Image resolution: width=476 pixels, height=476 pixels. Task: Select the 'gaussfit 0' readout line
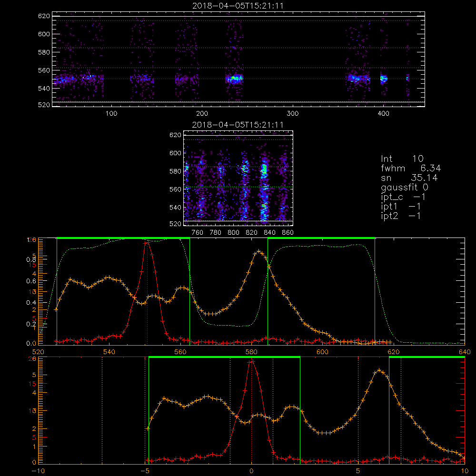405,187
